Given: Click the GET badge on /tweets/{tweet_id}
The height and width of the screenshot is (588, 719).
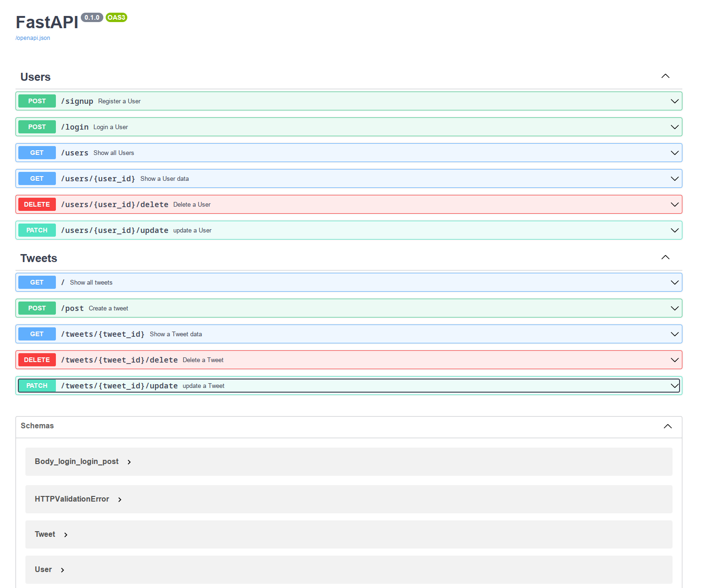Looking at the screenshot, I should [x=37, y=334].
